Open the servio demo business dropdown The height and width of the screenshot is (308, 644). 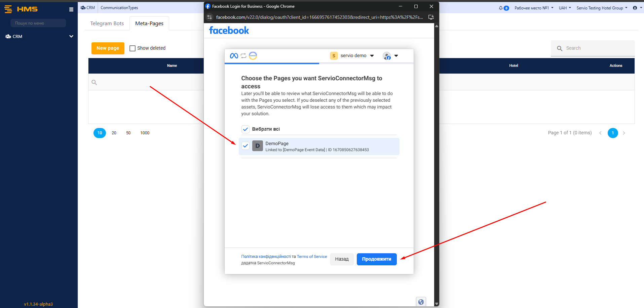[x=352, y=56]
